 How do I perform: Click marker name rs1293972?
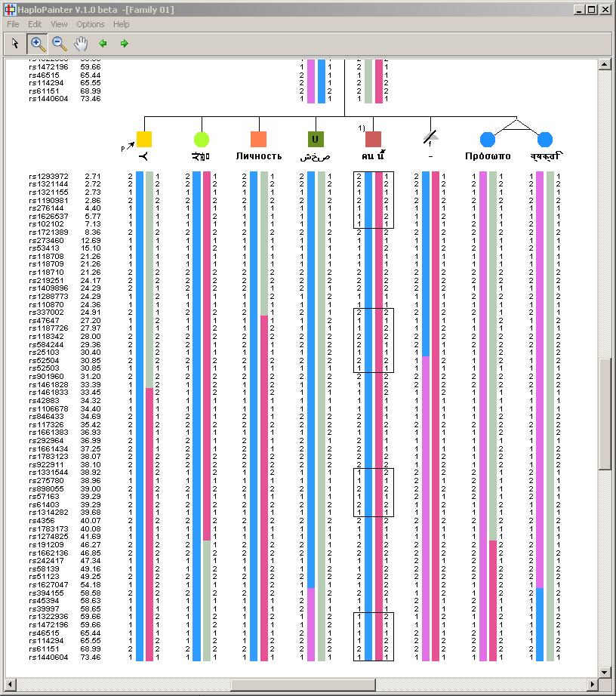pyautogui.click(x=48, y=176)
